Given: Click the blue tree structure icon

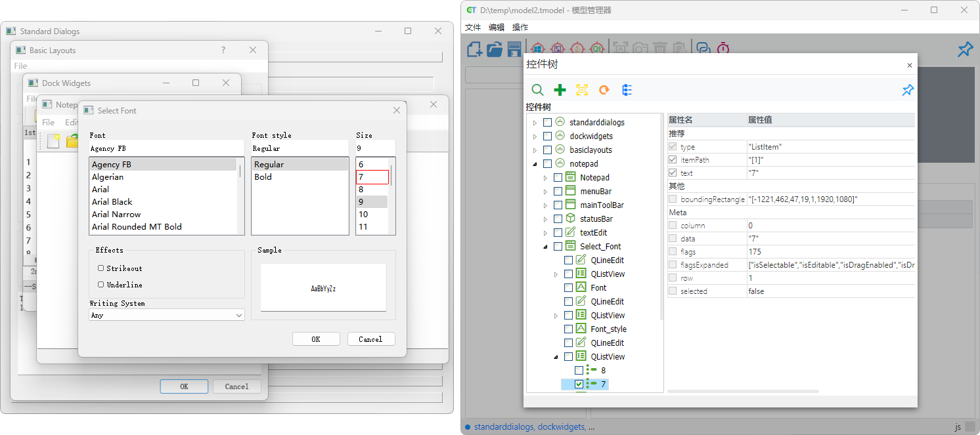Looking at the screenshot, I should click(x=627, y=90).
